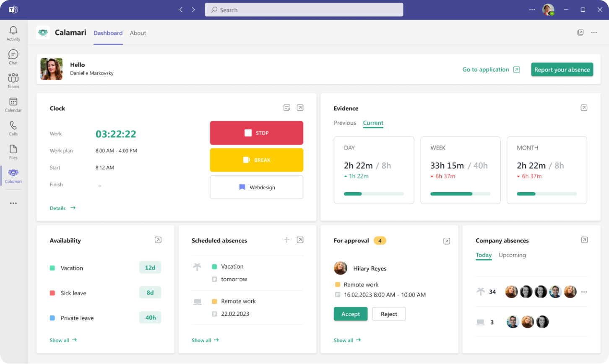This screenshot has height=364, width=609.
Task: Stop the work clock
Action: coord(257,133)
